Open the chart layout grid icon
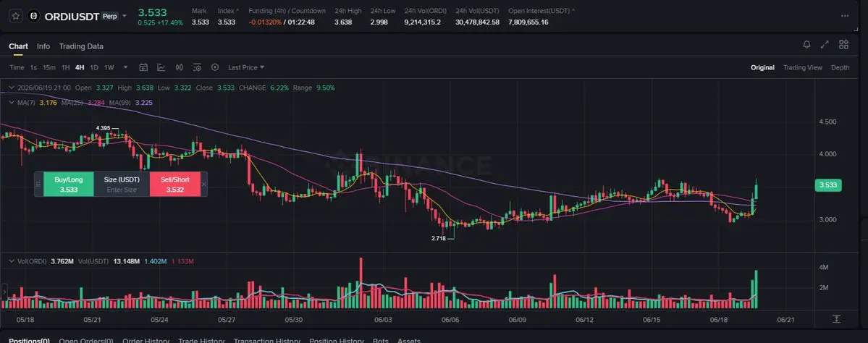This screenshot has height=343, width=868. pos(843,45)
